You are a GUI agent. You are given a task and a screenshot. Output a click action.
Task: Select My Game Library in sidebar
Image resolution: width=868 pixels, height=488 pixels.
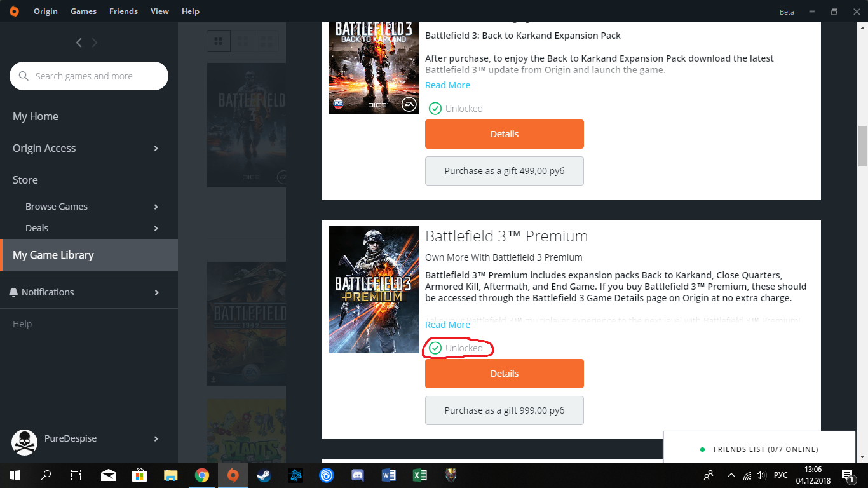89,255
